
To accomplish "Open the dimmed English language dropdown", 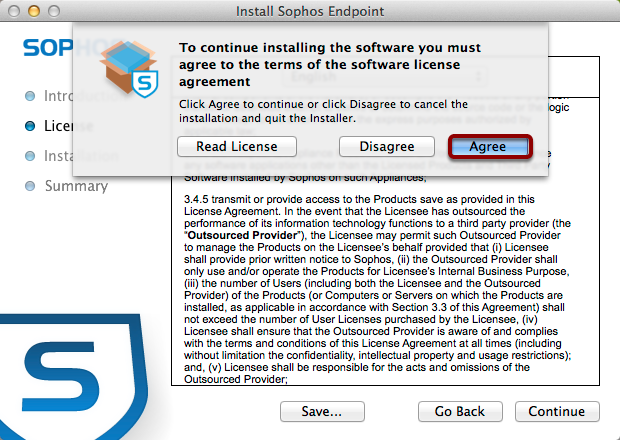I will pyautogui.click(x=385, y=76).
